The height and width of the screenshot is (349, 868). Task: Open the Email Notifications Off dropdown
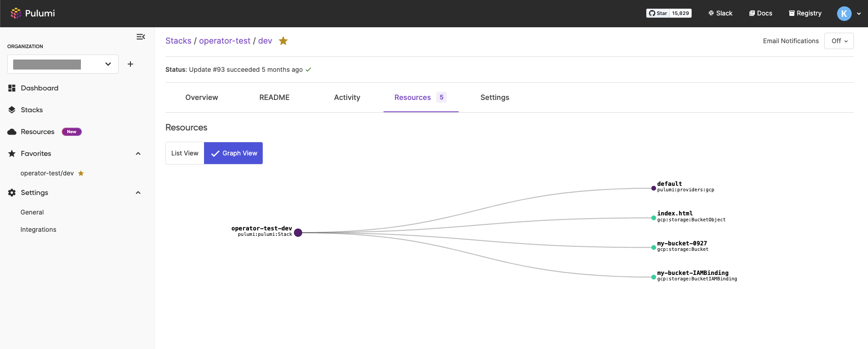coord(839,41)
